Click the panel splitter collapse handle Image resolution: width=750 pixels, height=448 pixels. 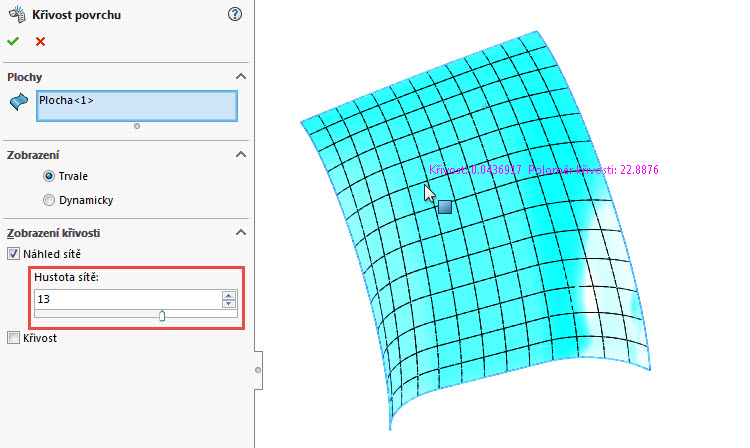coord(258,370)
